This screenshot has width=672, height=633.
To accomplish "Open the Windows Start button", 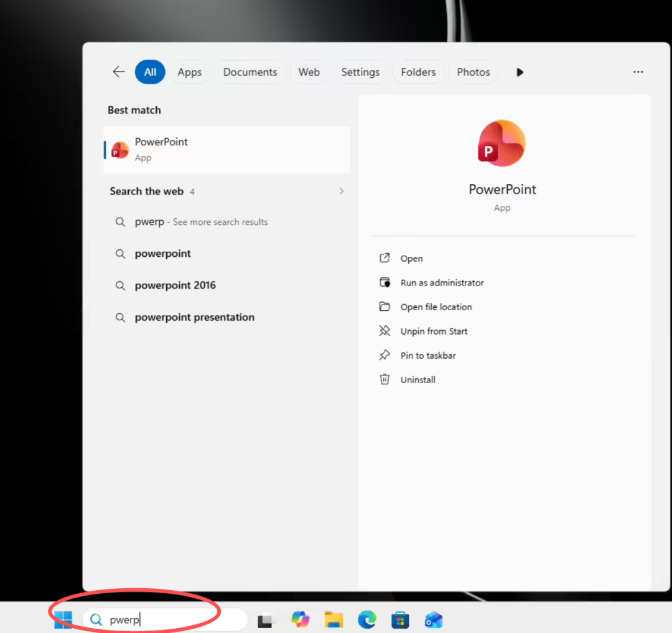I will tap(63, 620).
